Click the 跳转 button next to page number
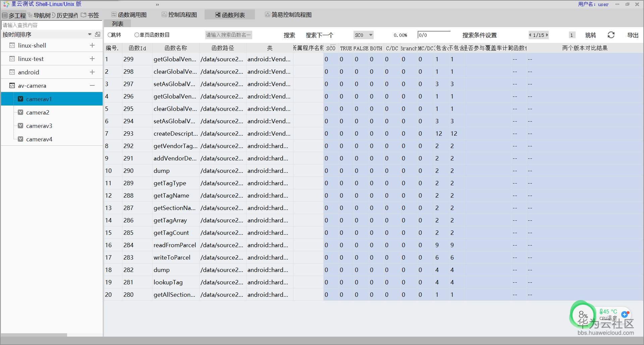The height and width of the screenshot is (345, 644). coord(591,35)
